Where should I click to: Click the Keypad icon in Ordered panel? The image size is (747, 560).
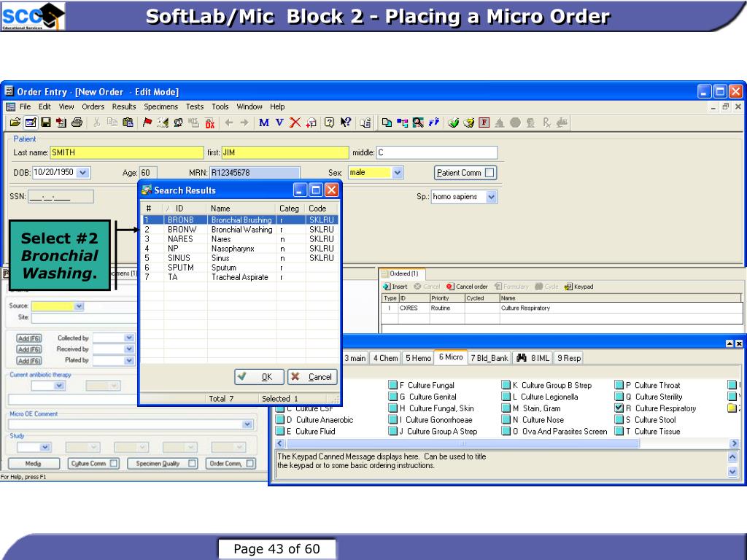pyautogui.click(x=568, y=287)
